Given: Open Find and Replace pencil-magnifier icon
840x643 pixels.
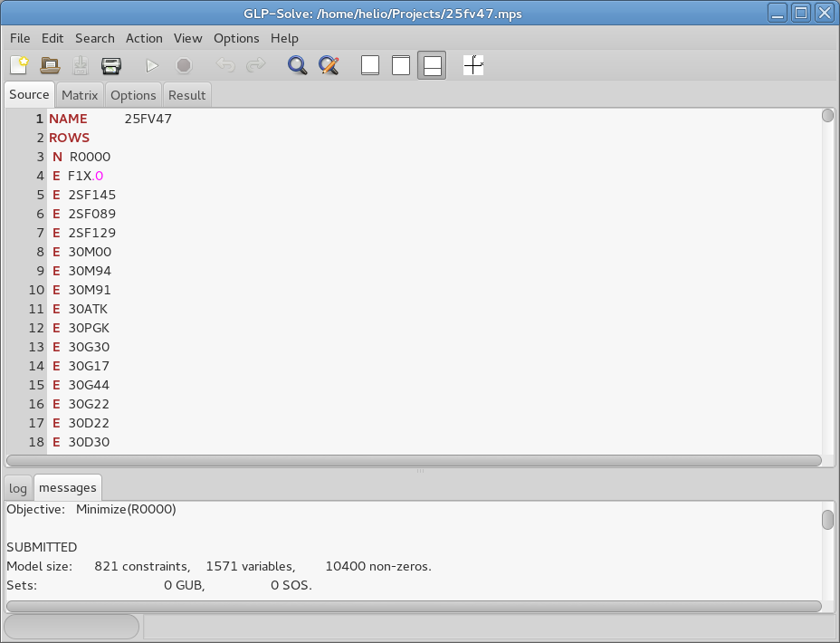Looking at the screenshot, I should (329, 65).
